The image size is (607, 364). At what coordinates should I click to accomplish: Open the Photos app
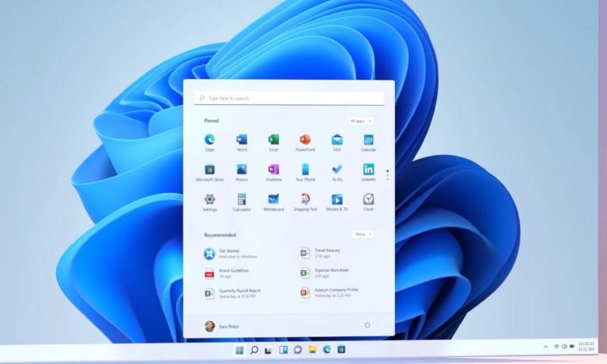tap(242, 172)
